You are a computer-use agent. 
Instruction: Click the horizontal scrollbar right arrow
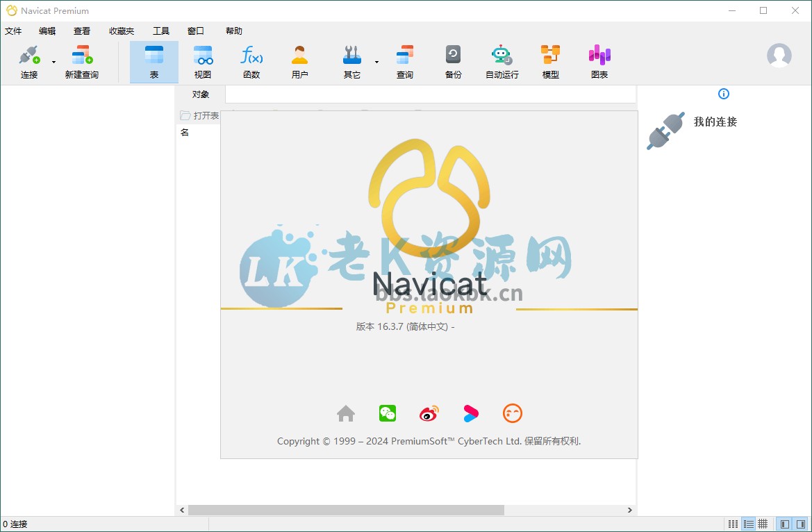pos(630,510)
